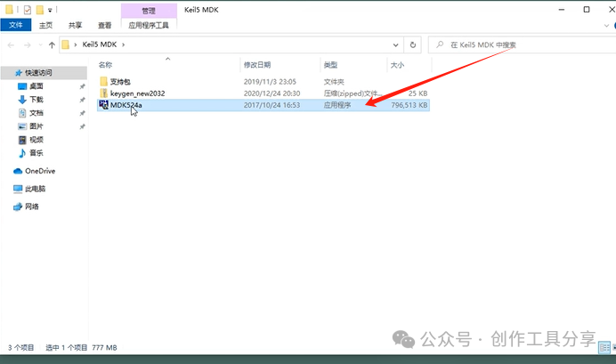
Task: Maximize the Keil5 MDK window
Action: 587,10
